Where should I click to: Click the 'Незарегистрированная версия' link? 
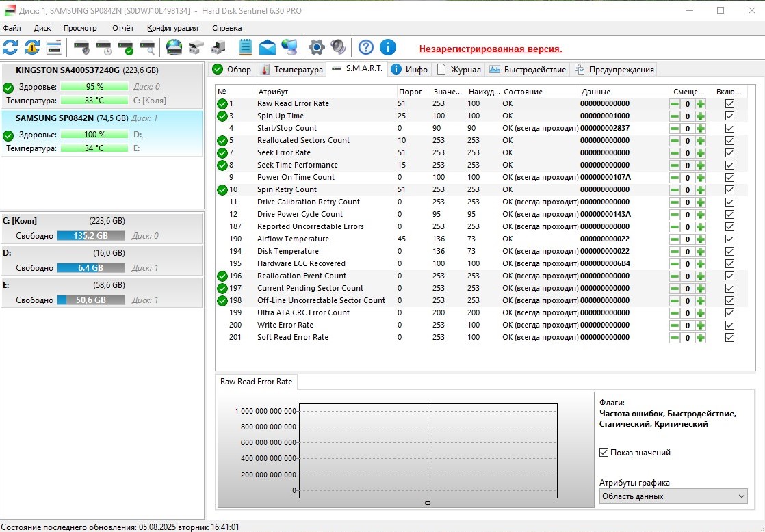click(491, 49)
